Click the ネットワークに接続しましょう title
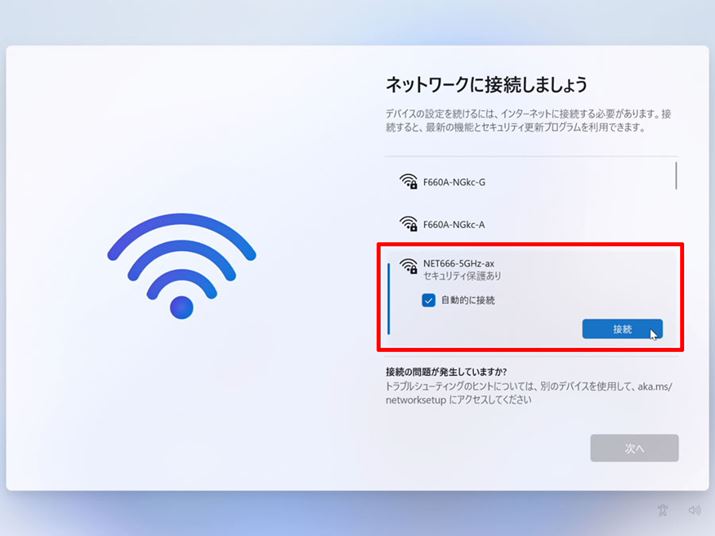The height and width of the screenshot is (536, 715). coord(487,85)
